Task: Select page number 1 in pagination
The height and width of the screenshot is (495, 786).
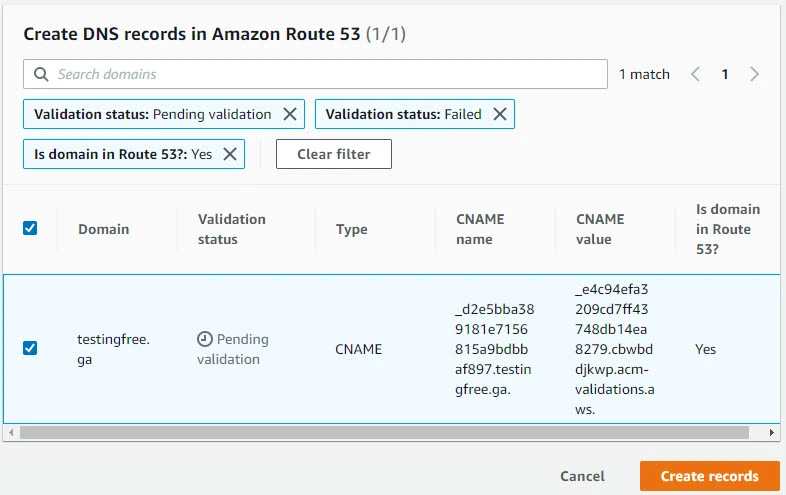Action: point(725,74)
